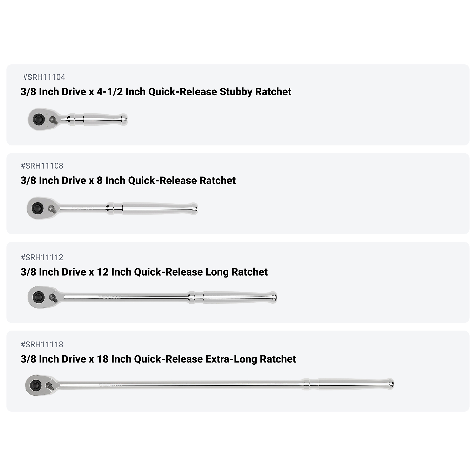Image resolution: width=476 pixels, height=476 pixels.
Task: Select part number #SRH11104
Action: click(44, 77)
